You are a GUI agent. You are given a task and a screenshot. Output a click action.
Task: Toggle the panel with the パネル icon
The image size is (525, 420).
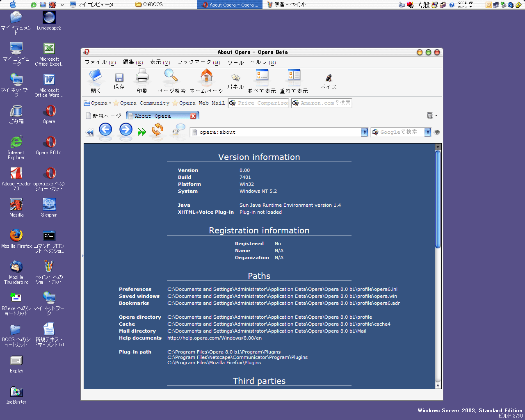tap(236, 81)
